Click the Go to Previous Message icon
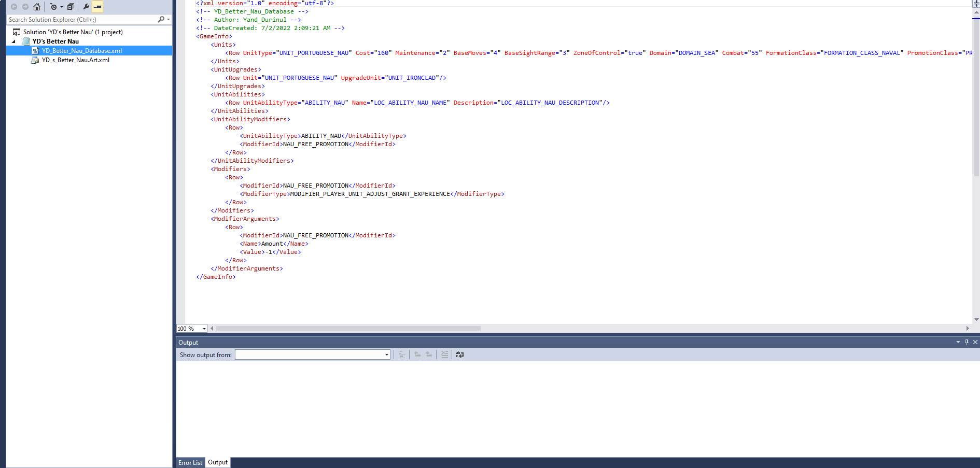Screen dimensions: 980x468 click(417, 354)
